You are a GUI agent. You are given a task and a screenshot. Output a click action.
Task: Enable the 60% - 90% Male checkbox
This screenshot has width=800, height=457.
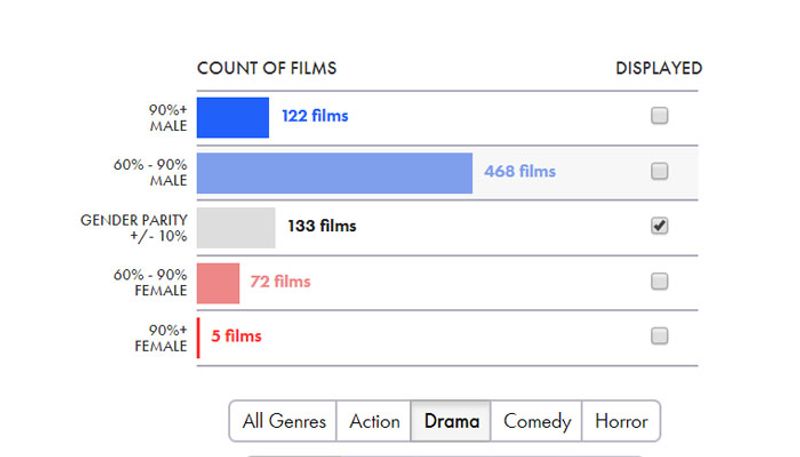tap(659, 171)
